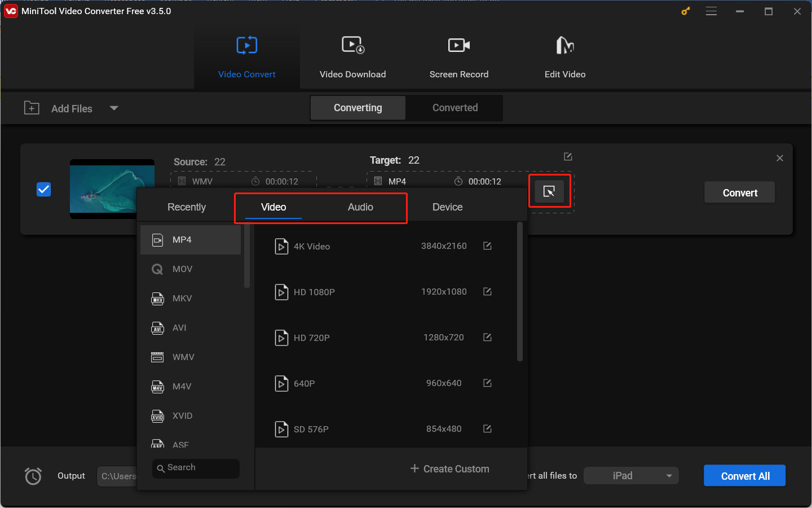Select the 4K Video preset
Screen dimensions: 812x508
[386, 247]
